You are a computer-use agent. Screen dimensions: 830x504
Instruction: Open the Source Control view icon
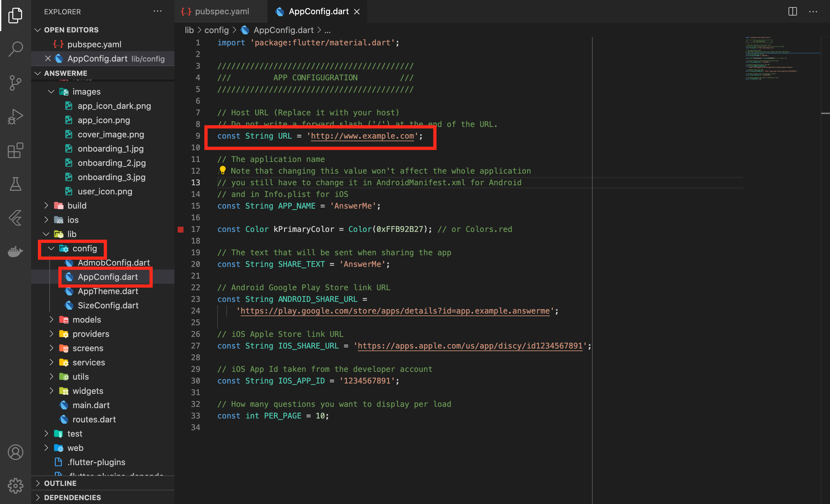[15, 83]
